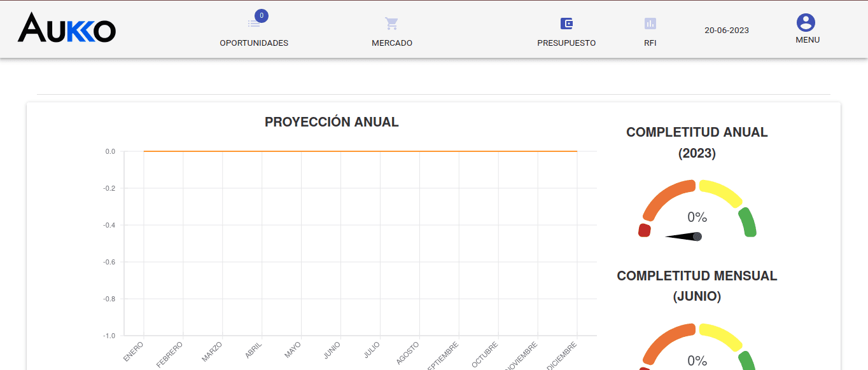
Task: Click the orange segment of the annual gauge
Action: (665, 196)
